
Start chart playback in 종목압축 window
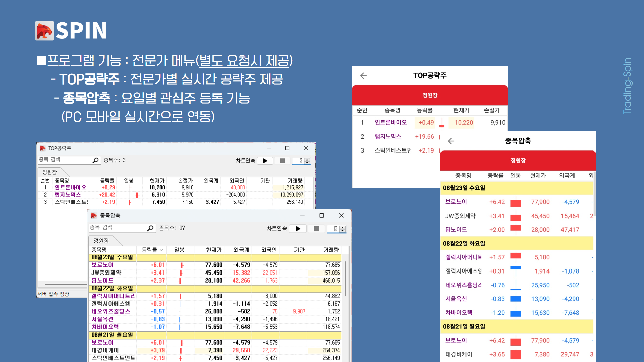click(298, 229)
